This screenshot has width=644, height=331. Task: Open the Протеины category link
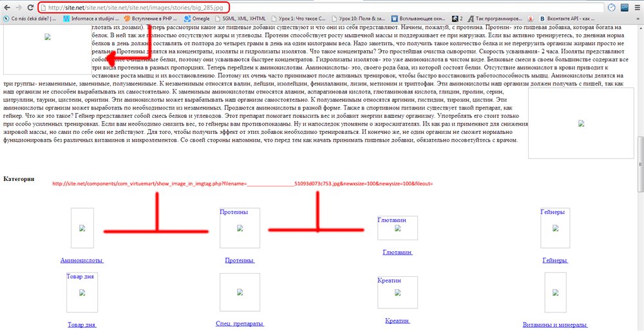240,260
